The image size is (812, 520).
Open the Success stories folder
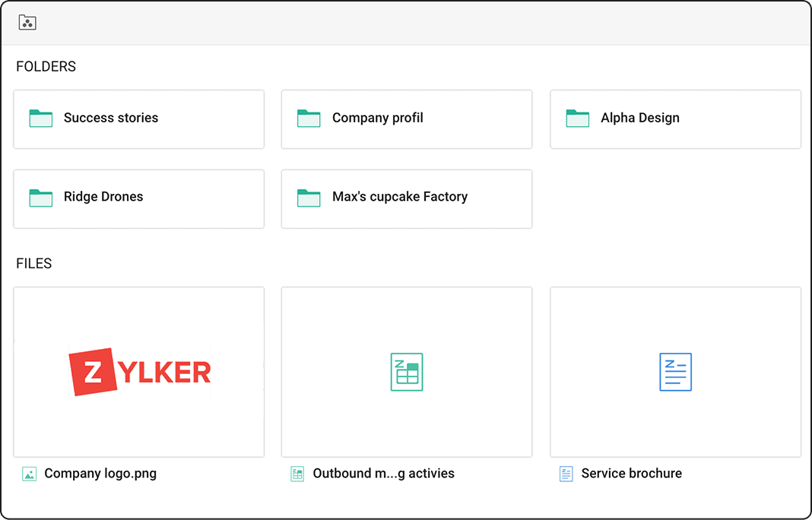(111, 118)
